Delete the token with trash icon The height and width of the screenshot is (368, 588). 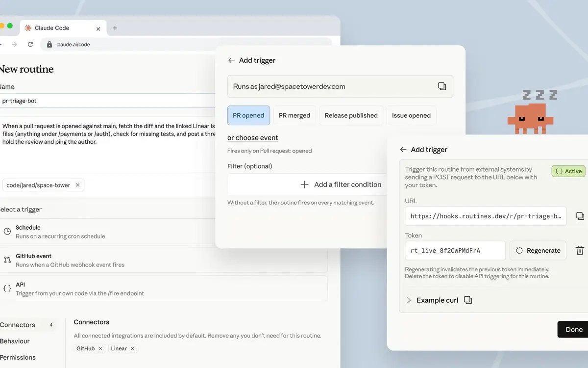pyautogui.click(x=580, y=250)
